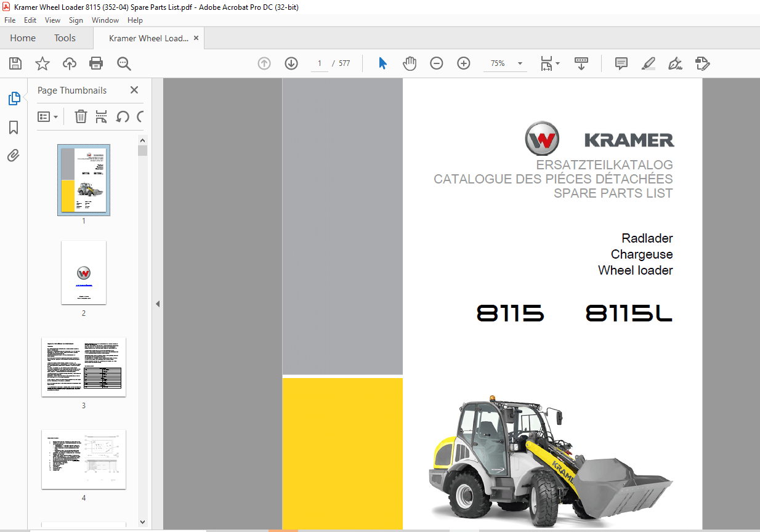Open the zoom level dropdown showing 75%
Viewport: 760px width, 532px height.
tap(519, 63)
